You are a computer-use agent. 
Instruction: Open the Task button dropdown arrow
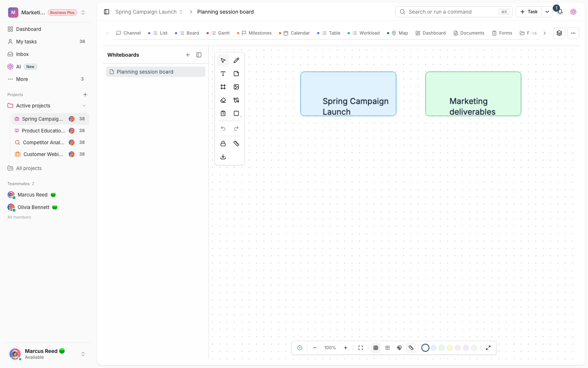click(x=547, y=12)
